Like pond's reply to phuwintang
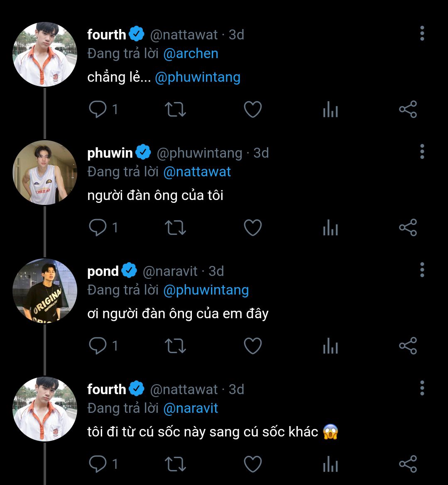The image size is (448, 485). 252,346
